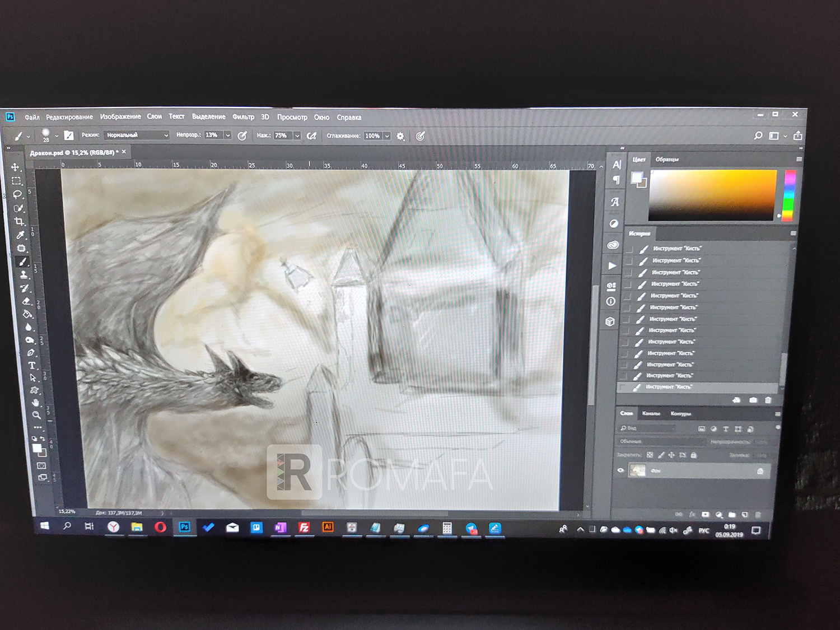Select the Quick Selection tool
The width and height of the screenshot is (840, 630).
pos(18,208)
